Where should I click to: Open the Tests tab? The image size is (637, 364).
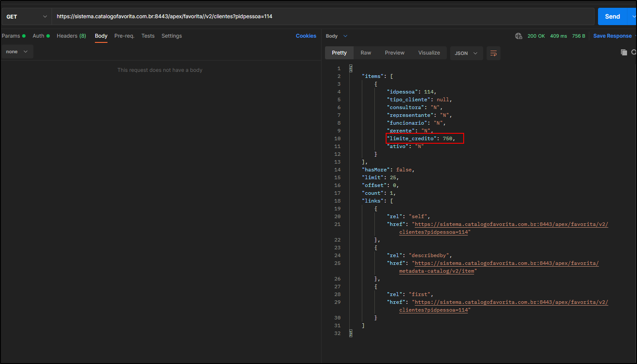(x=148, y=36)
